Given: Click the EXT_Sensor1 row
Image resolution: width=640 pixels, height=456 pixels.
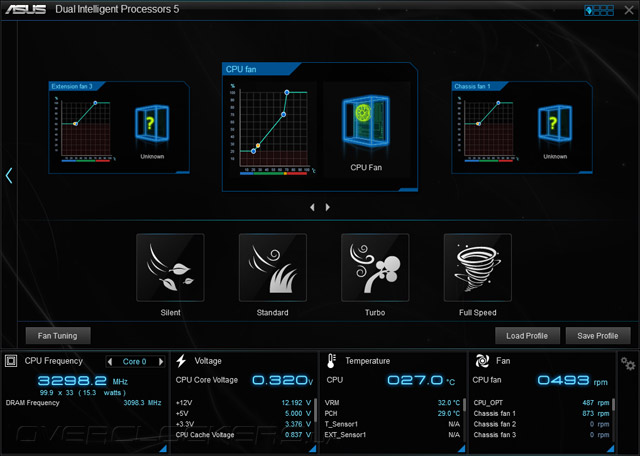Looking at the screenshot, I should pyautogui.click(x=392, y=435).
